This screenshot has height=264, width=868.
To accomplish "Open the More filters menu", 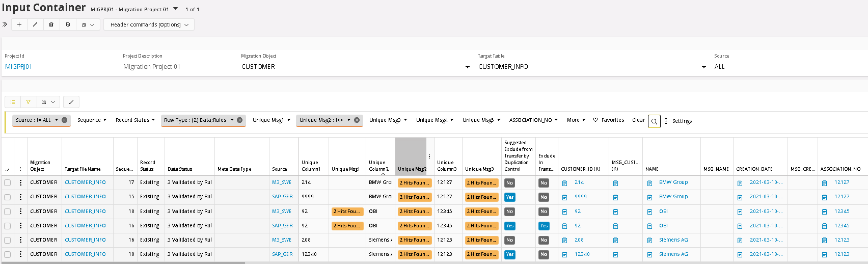I will (x=576, y=120).
